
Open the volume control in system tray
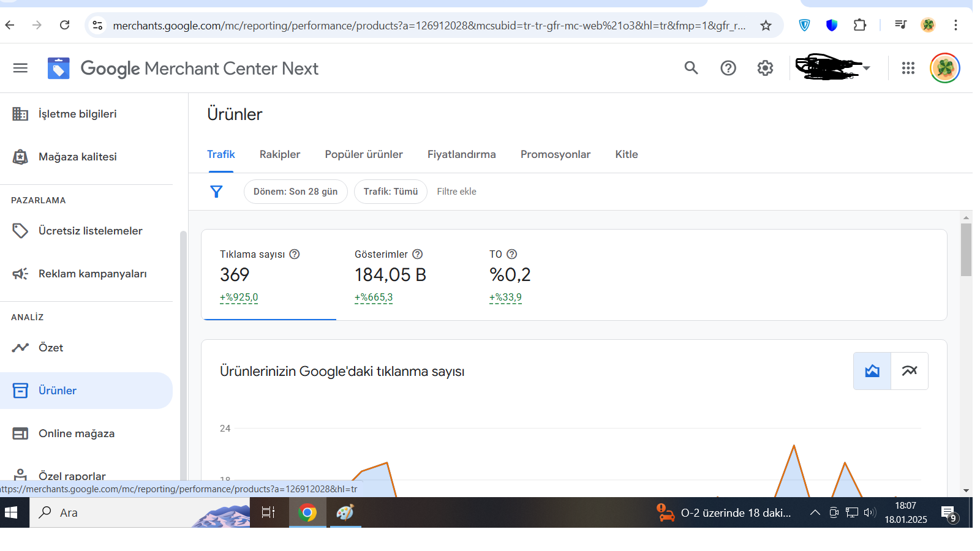(870, 512)
